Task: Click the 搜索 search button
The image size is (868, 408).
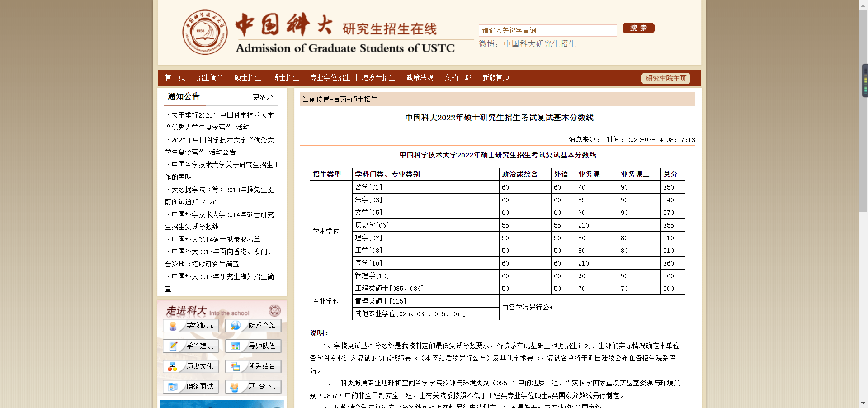Action: coord(638,28)
